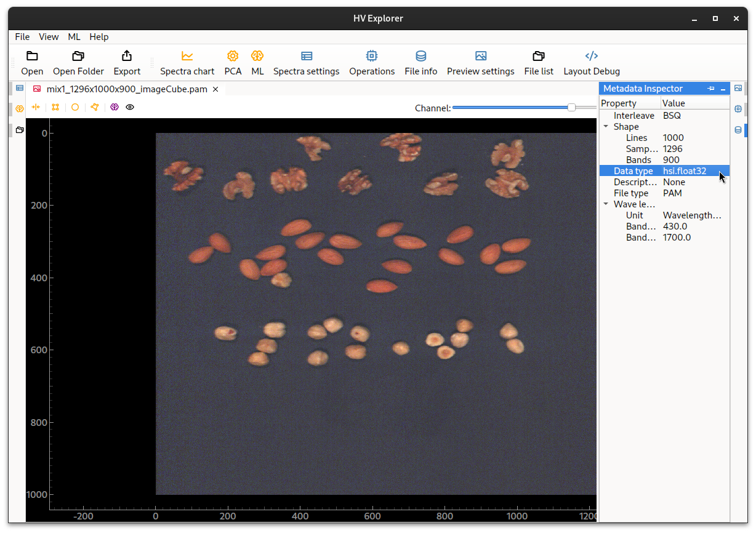Select the Lines property row
The image size is (756, 533).
pos(664,138)
